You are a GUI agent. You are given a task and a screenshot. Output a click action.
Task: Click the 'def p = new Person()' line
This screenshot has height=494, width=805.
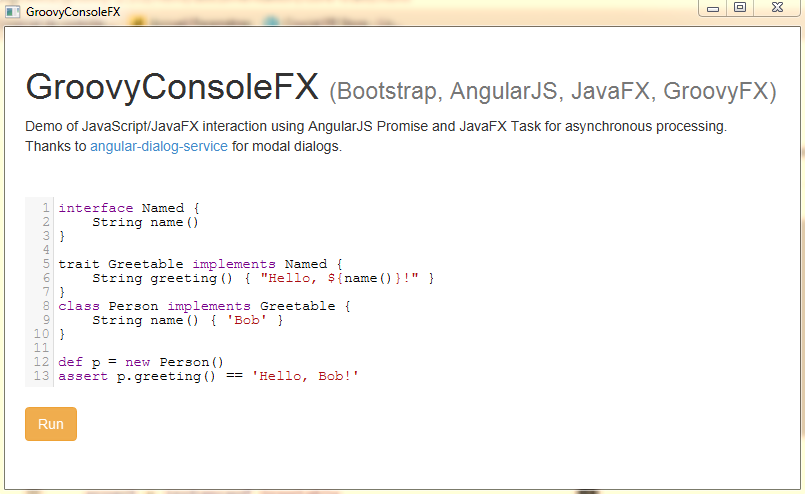(140, 362)
